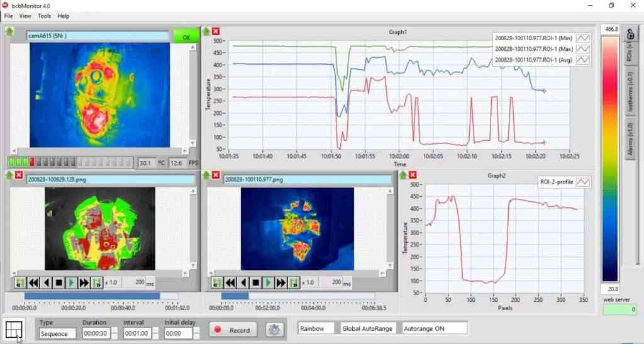Open the Rainbow palette dropdown
644x344 pixels.
point(316,328)
